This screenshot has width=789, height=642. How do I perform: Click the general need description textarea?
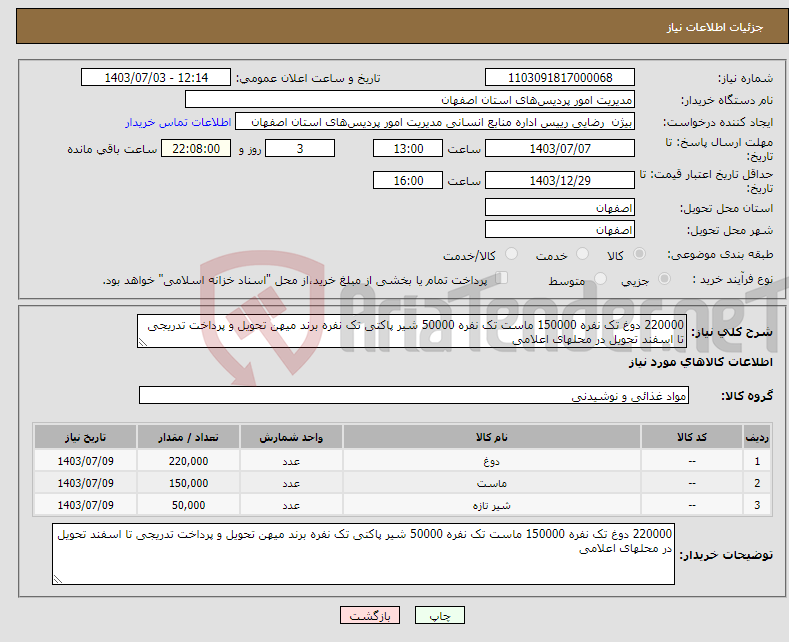point(412,332)
